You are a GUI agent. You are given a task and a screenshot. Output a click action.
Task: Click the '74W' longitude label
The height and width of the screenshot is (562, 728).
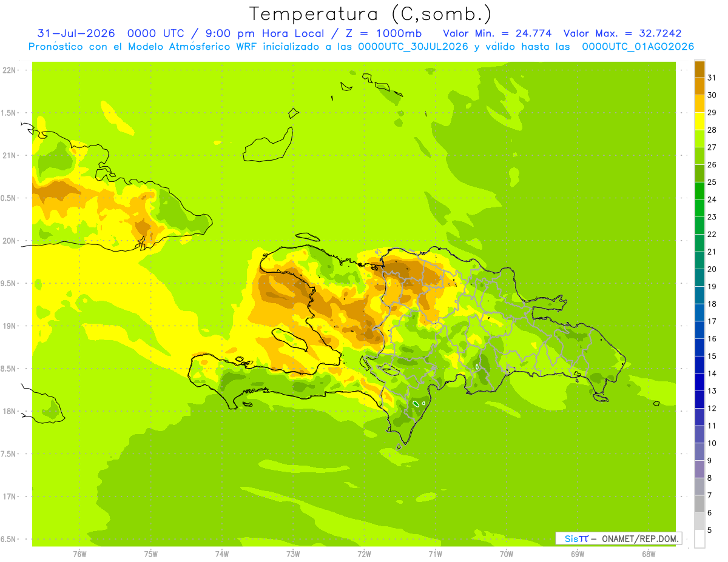click(222, 554)
